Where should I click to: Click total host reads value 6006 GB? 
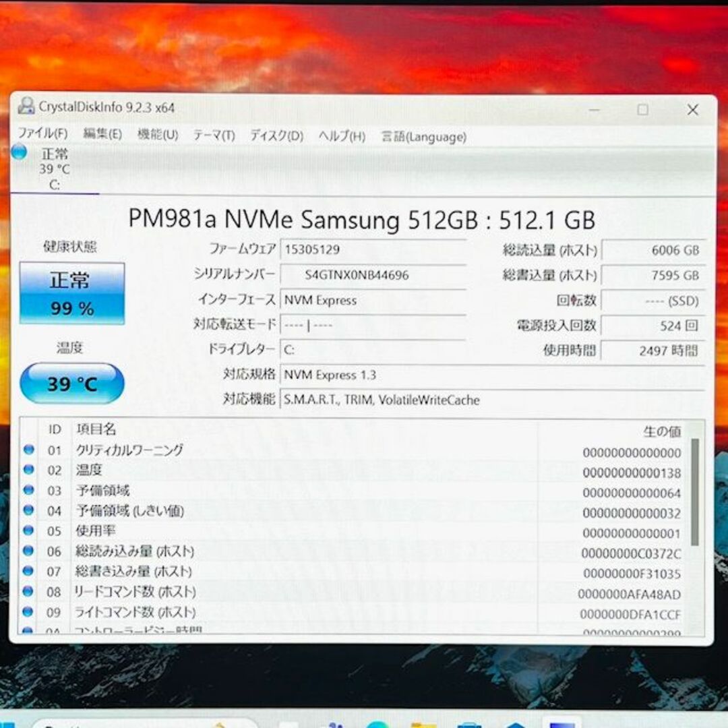click(x=653, y=250)
